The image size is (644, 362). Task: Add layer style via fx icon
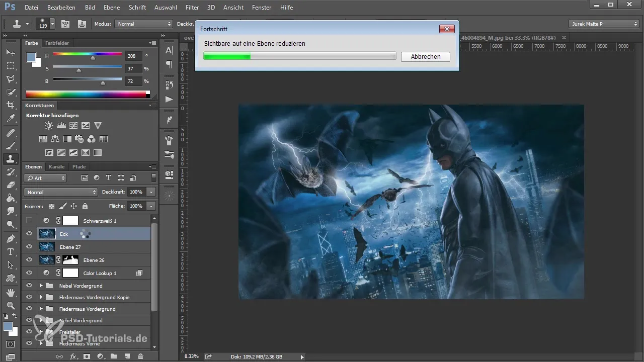point(73,356)
